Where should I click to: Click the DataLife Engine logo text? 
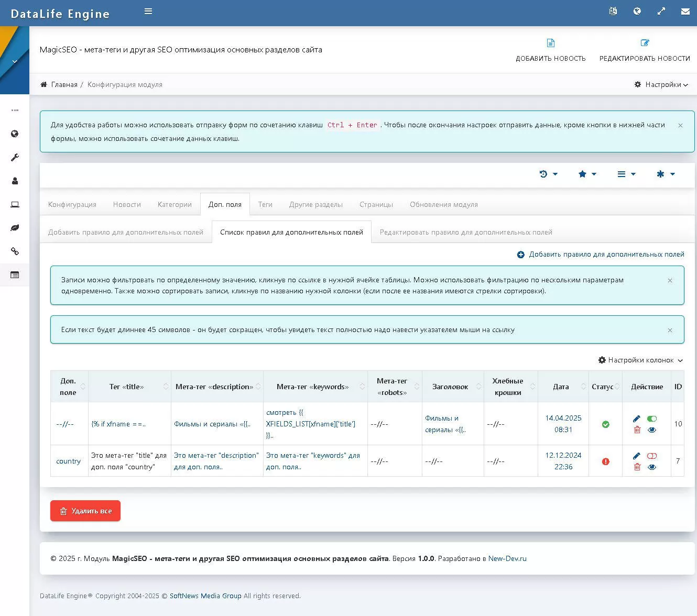[x=60, y=14]
